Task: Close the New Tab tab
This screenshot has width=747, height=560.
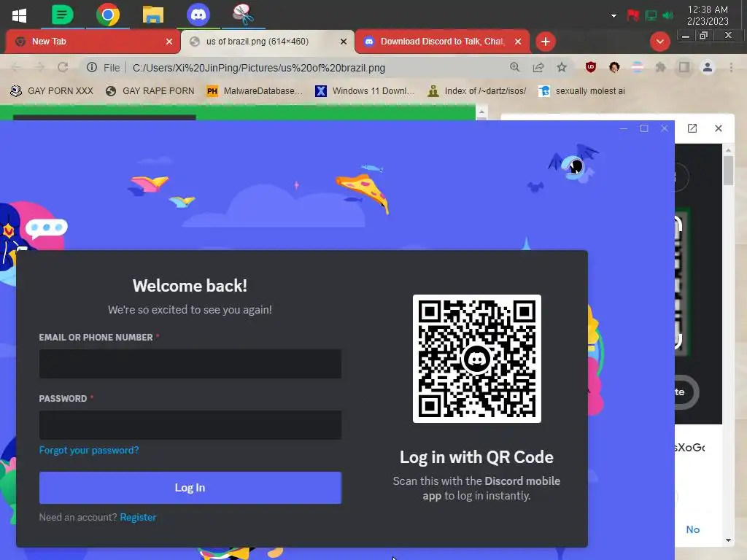Action: [169, 42]
